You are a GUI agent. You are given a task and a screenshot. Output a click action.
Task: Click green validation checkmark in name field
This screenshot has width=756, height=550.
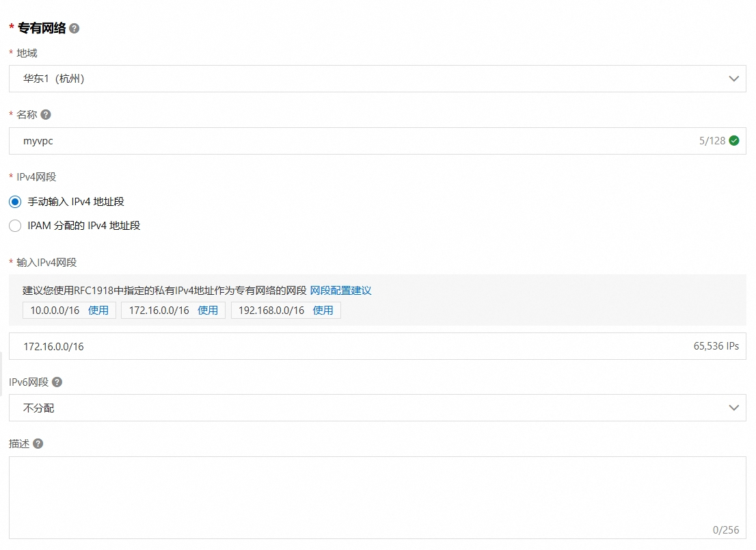(x=734, y=141)
